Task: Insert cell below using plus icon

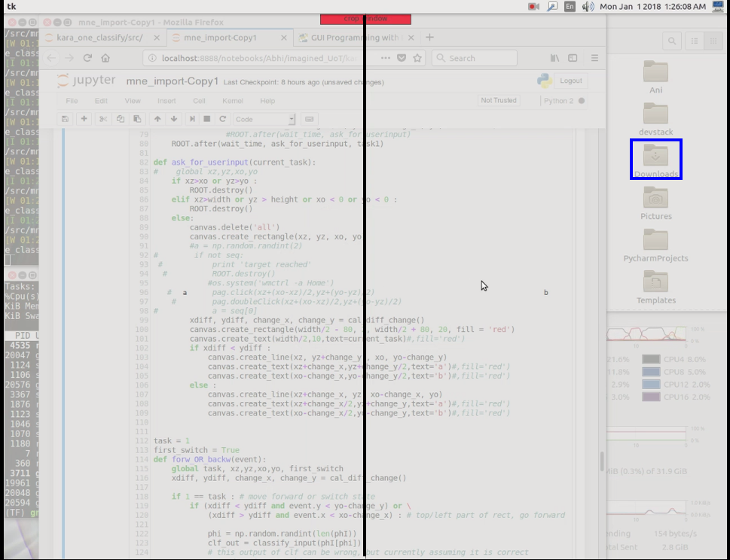Action: [x=84, y=119]
